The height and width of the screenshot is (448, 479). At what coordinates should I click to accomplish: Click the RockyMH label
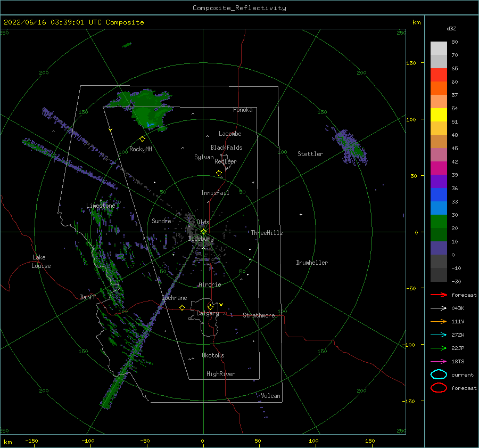[x=141, y=149]
